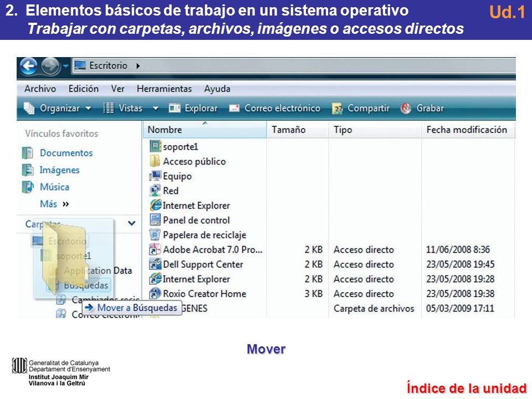Open the Herramientas menu
532x399 pixels.
coord(164,89)
